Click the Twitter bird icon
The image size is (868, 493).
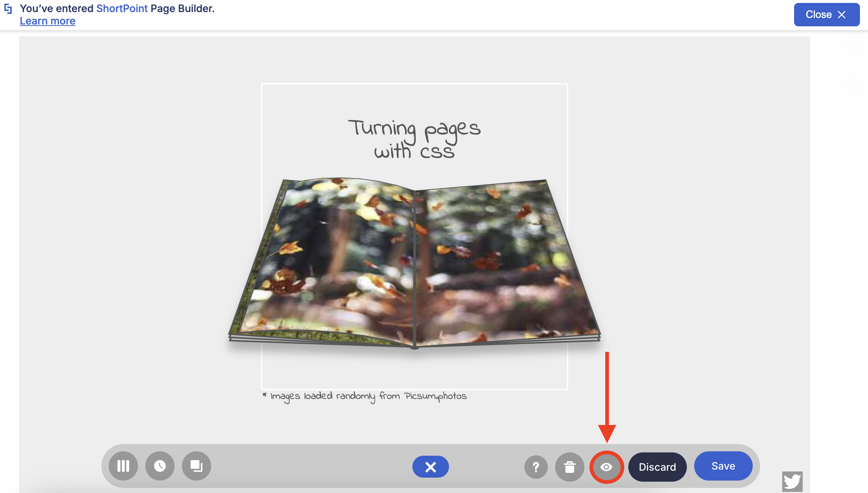pyautogui.click(x=792, y=481)
